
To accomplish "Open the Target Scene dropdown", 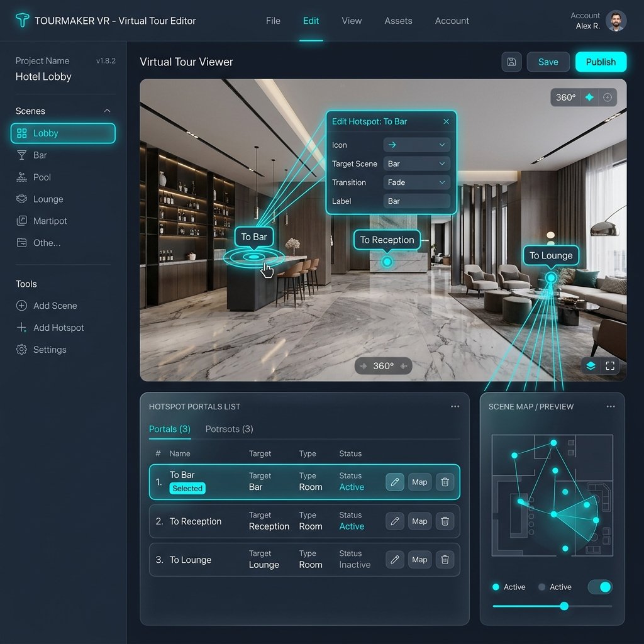I will tap(416, 164).
